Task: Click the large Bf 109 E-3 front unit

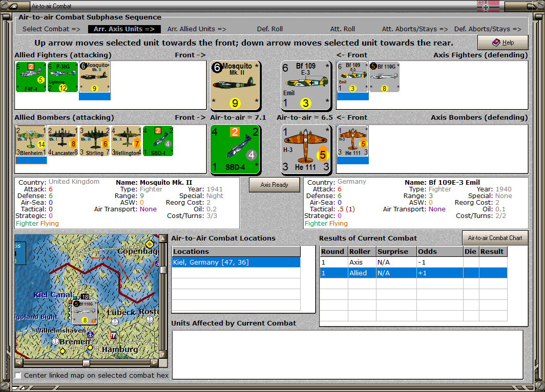Action: coord(306,85)
